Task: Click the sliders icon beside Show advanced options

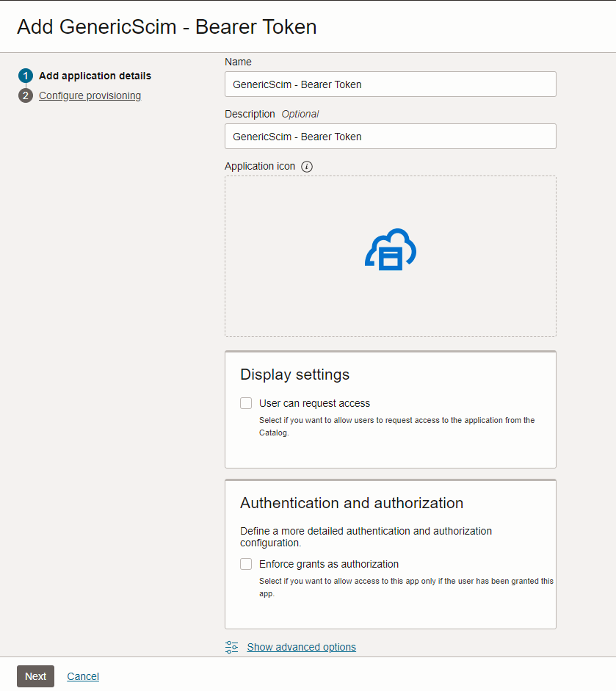Action: 231,647
